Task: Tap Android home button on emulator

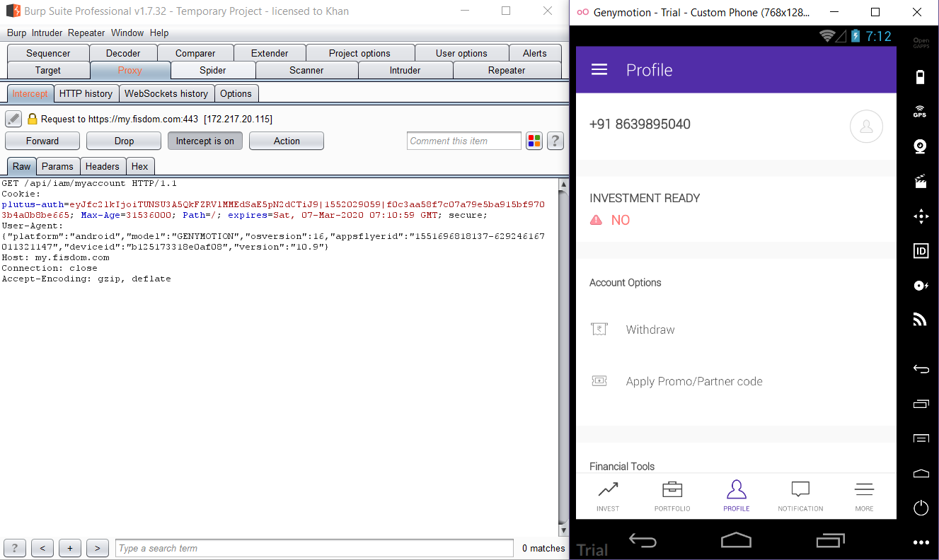Action: tap(736, 540)
